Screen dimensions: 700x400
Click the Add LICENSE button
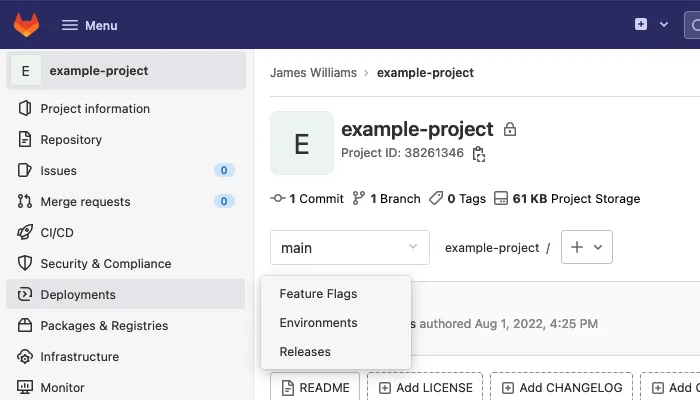click(424, 387)
